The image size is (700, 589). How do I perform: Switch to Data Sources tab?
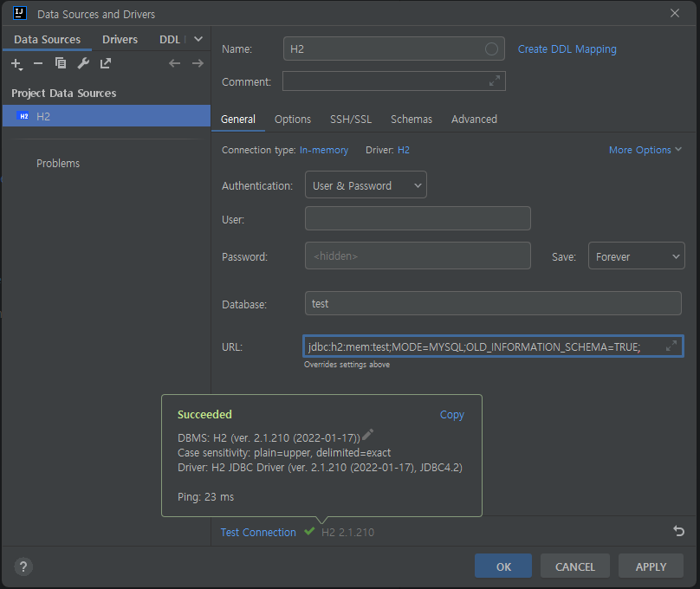pyautogui.click(x=48, y=39)
